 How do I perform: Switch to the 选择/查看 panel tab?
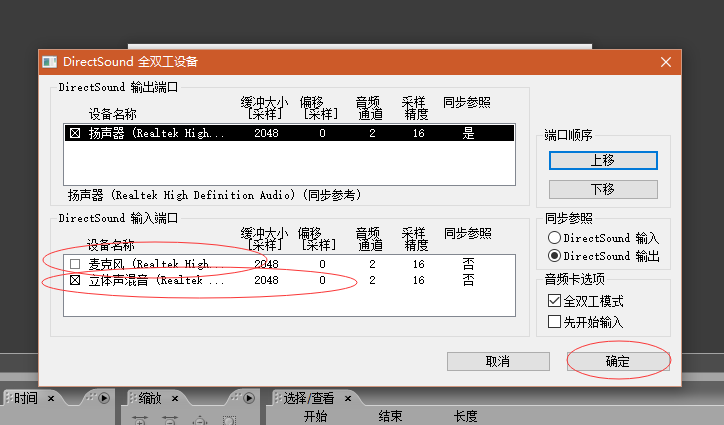tap(308, 398)
